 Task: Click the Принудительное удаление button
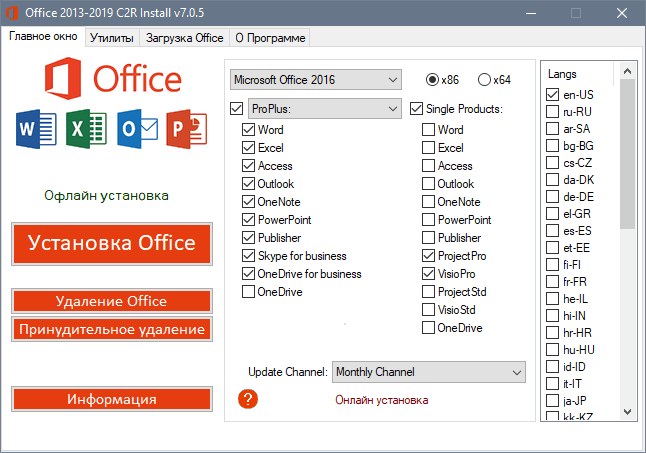tap(112, 329)
